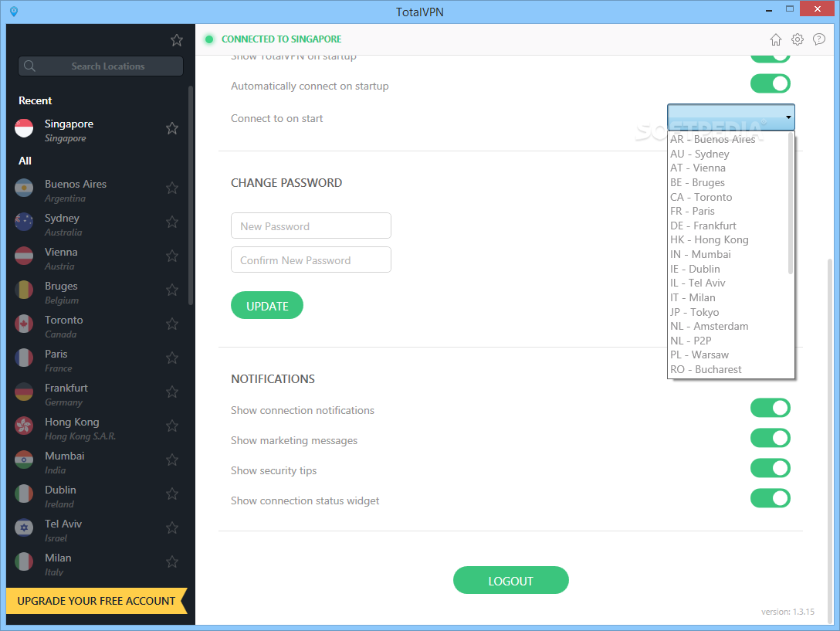Favorite Frankfurt with its star
Screen dimensions: 840x631
pyautogui.click(x=172, y=392)
